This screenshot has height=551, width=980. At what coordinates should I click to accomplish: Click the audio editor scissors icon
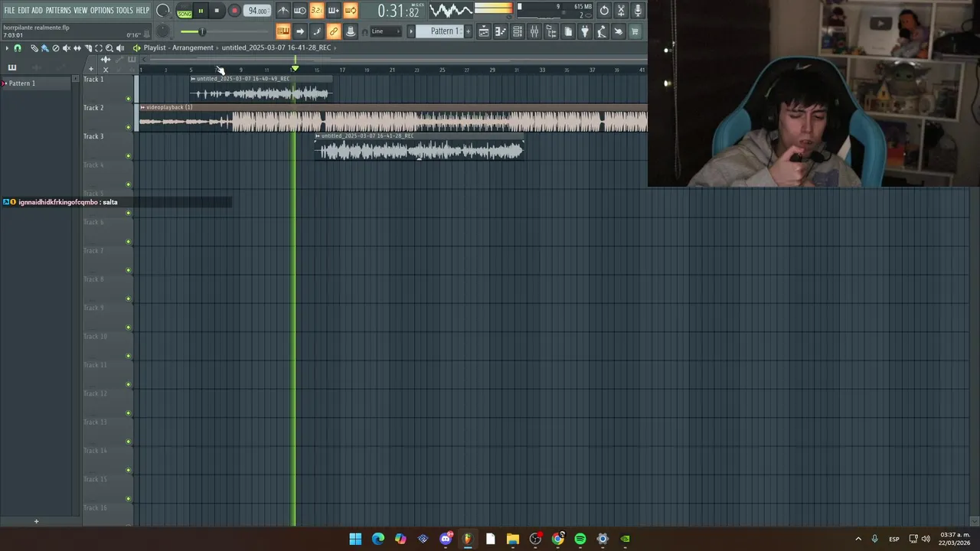point(621,10)
